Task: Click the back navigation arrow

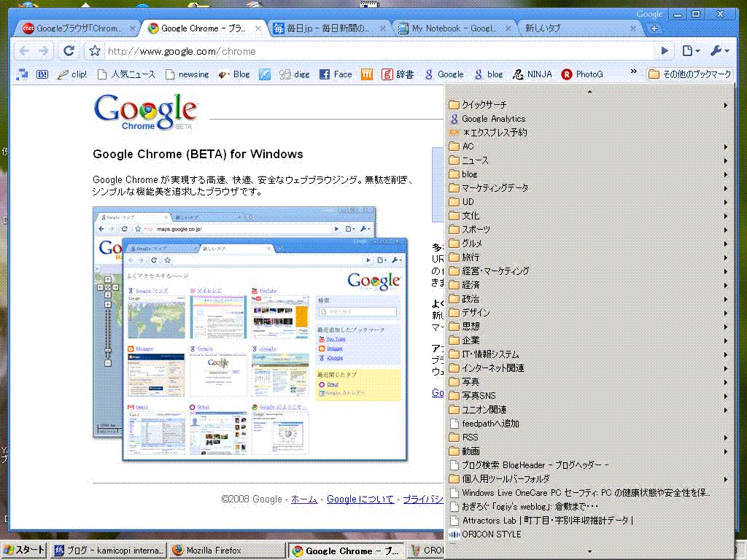Action: (24, 51)
